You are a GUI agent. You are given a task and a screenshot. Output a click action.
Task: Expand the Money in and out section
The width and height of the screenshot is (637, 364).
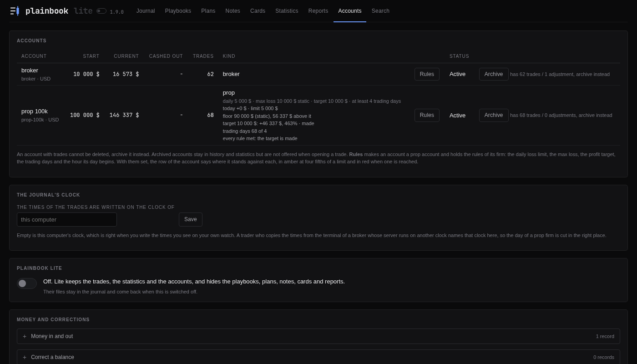click(x=318, y=336)
